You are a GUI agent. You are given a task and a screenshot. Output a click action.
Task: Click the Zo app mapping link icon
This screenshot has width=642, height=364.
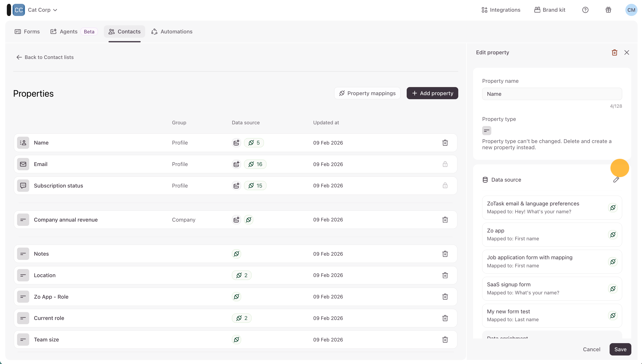click(612, 235)
